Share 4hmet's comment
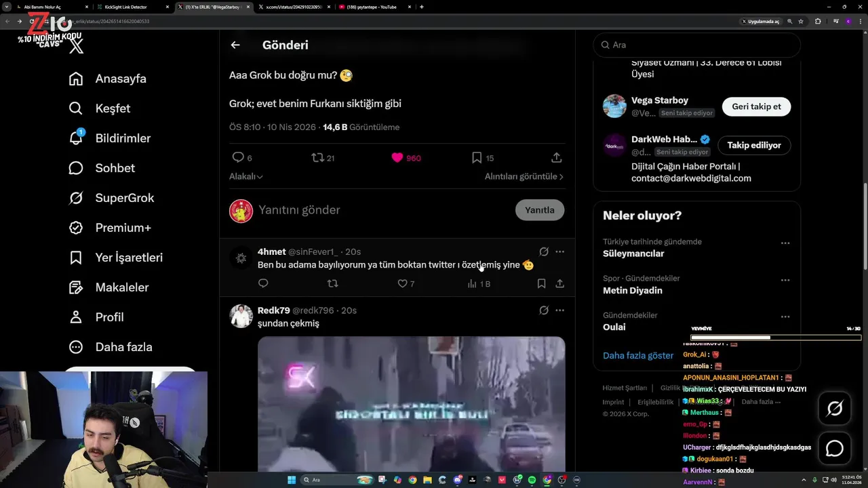Viewport: 868px width, 488px height. pos(559,283)
